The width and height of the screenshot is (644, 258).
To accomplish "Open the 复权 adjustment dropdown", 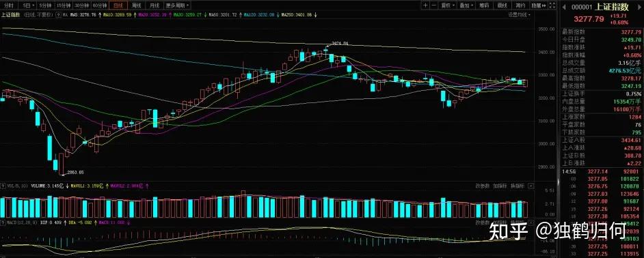I will point(448,5).
